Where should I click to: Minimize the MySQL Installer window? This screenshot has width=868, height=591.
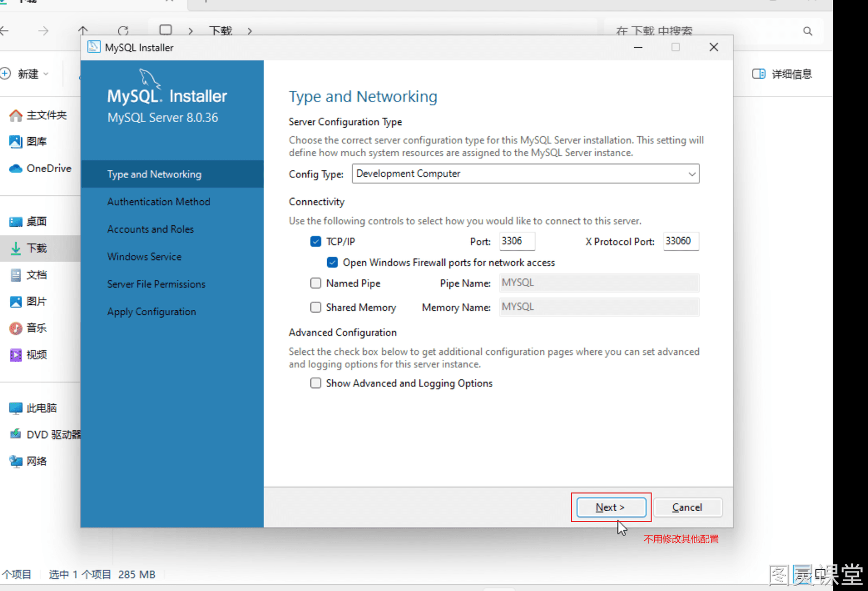(638, 47)
